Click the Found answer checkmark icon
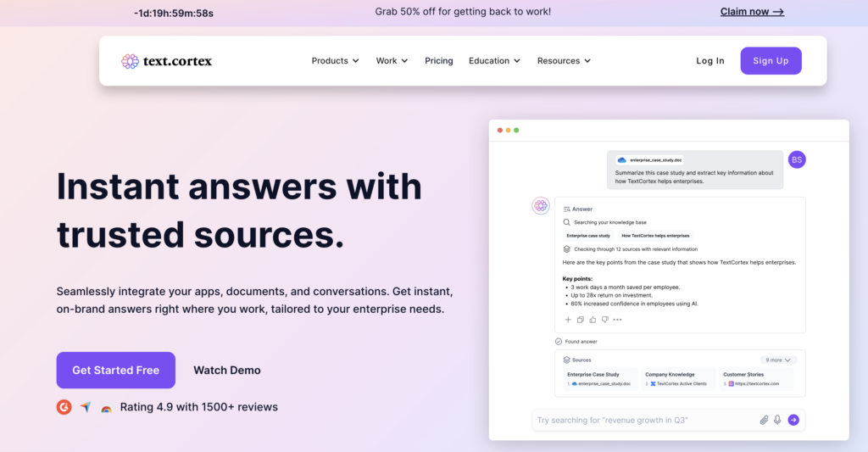Screen dimensions: 868x452 559,342
